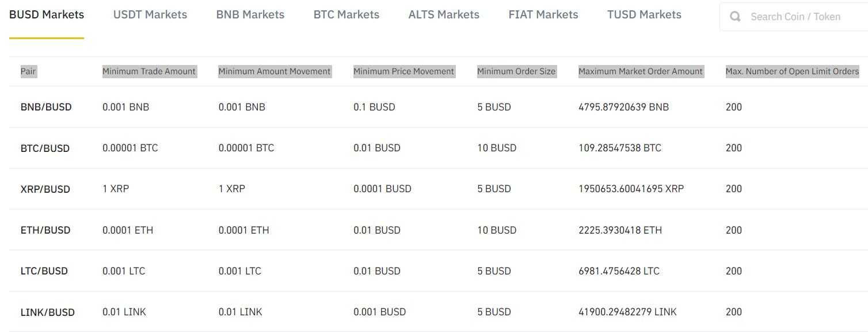Switch to the USDT Markets tab

150,14
